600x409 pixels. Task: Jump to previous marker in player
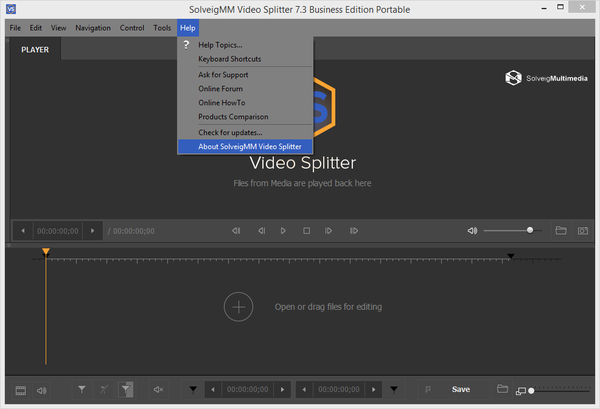pos(236,231)
